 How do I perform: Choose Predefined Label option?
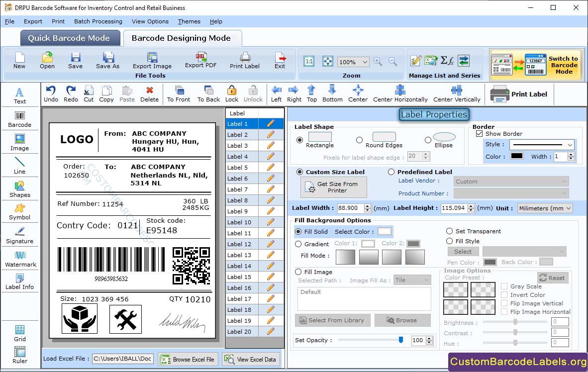point(391,172)
